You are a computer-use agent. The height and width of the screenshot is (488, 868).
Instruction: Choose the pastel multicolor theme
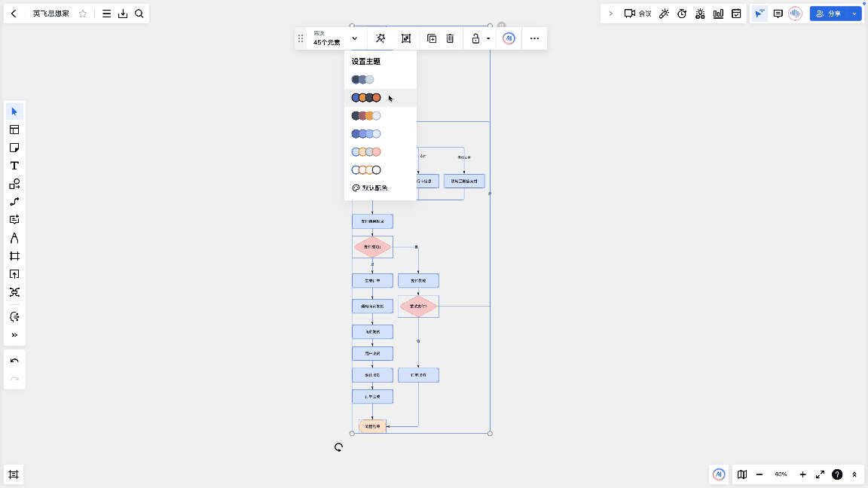366,151
